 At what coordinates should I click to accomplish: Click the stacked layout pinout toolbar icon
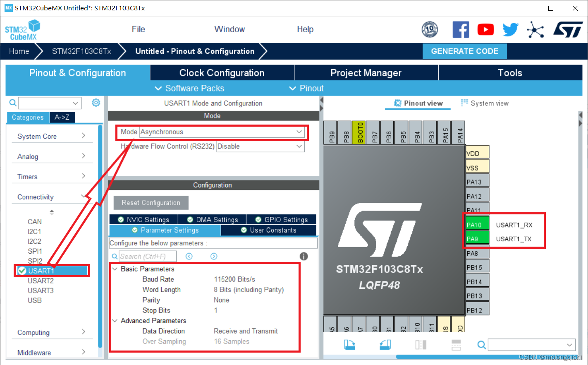click(x=456, y=345)
